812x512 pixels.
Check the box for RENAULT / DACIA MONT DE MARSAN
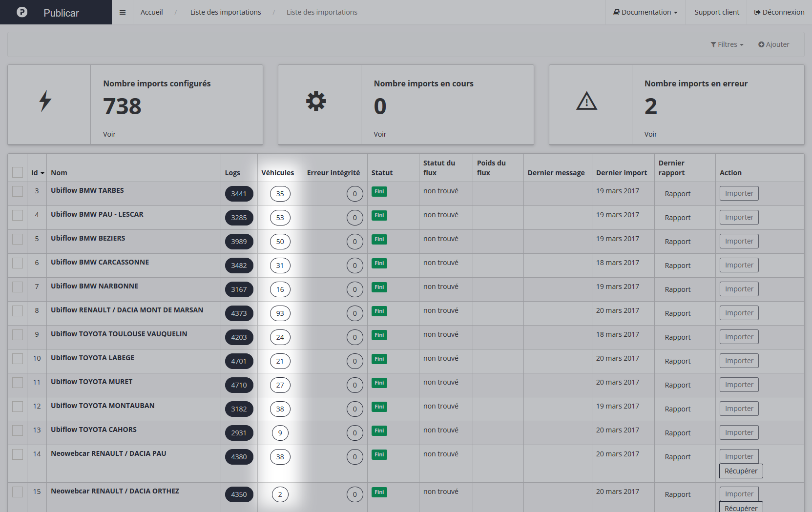point(18,310)
